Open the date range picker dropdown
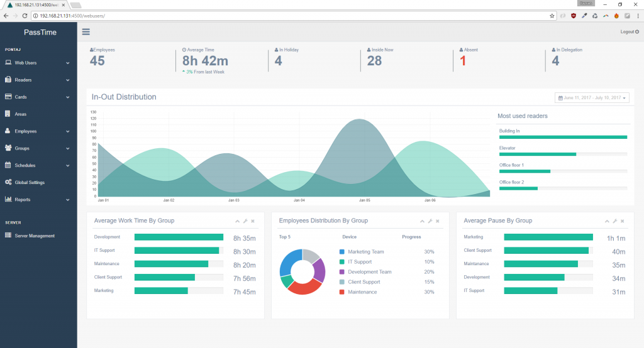The width and height of the screenshot is (644, 348). click(592, 98)
